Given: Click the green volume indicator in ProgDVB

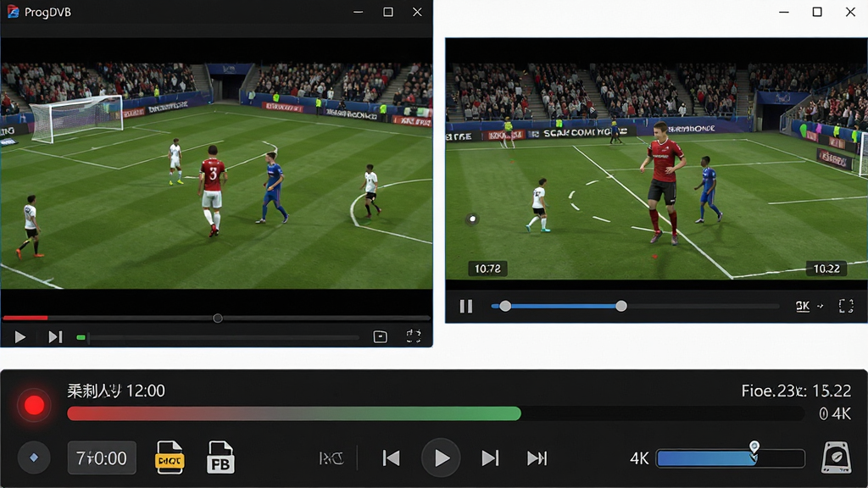Looking at the screenshot, I should pos(81,337).
